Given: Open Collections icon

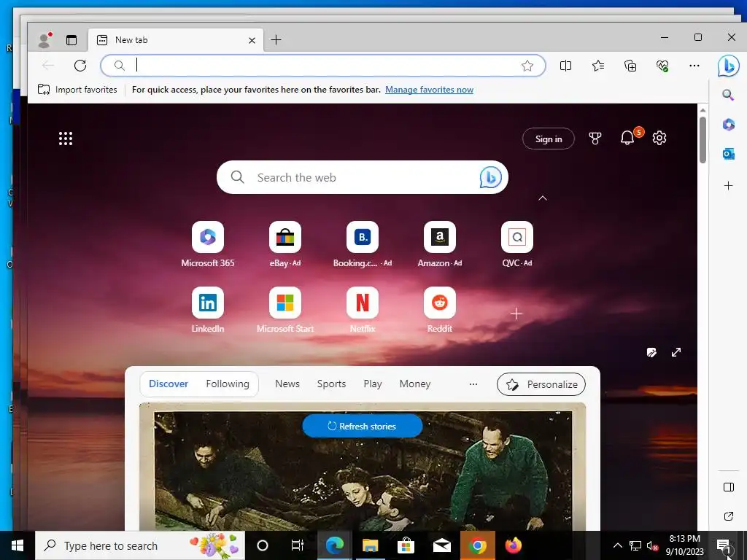Looking at the screenshot, I should coord(630,66).
